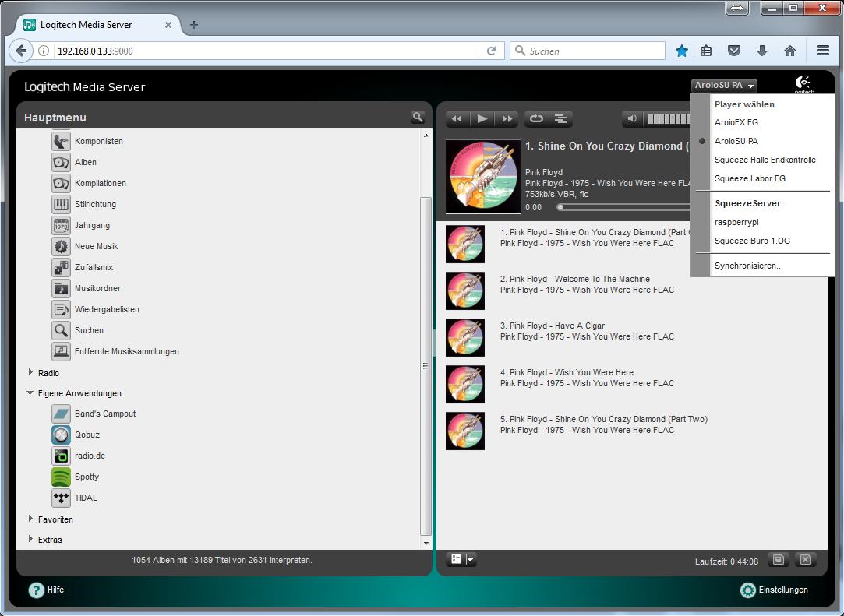Clear the playlist with the X icon
This screenshot has height=616, width=844.
806,559
